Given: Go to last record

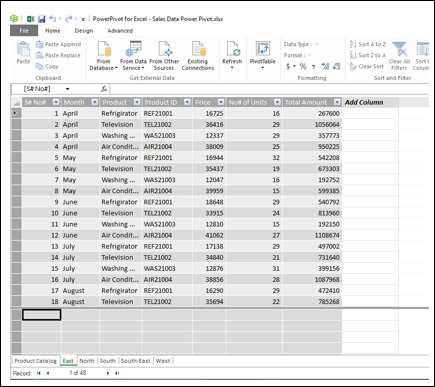Looking at the screenshot, I should [x=117, y=373].
